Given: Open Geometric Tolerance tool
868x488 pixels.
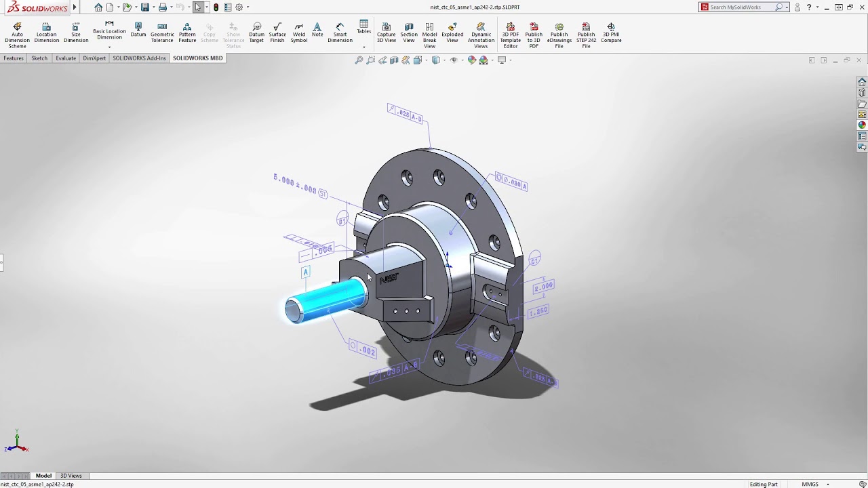Looking at the screenshot, I should coord(162,33).
